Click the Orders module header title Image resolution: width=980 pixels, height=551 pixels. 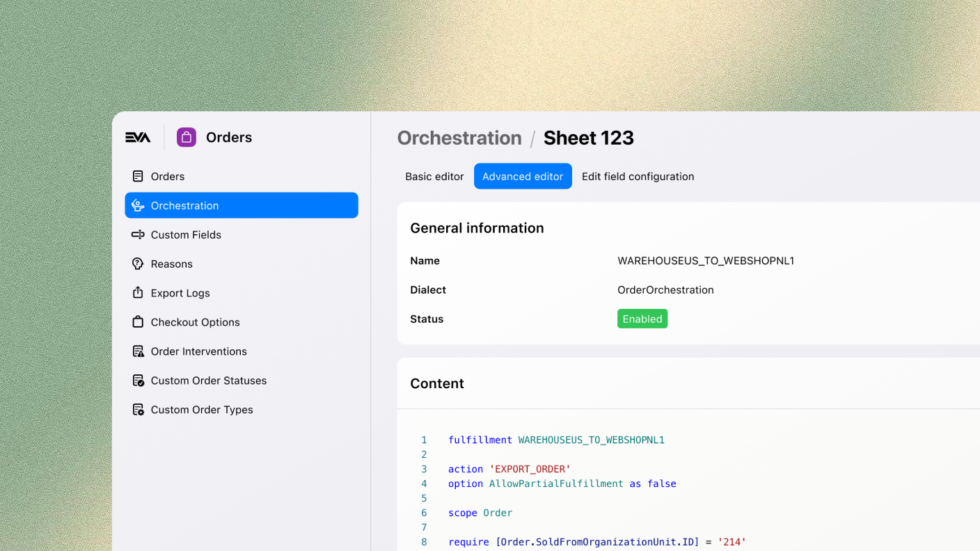click(x=229, y=137)
